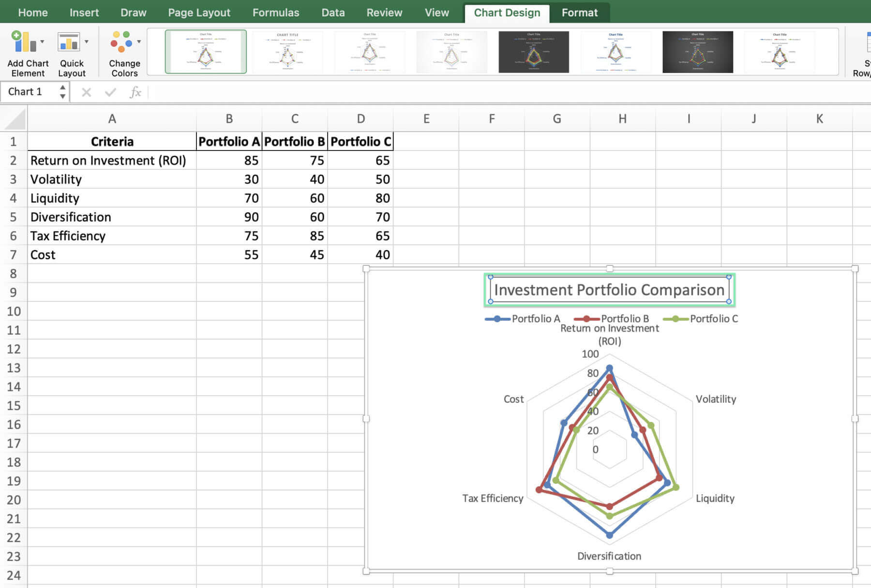871x588 pixels.
Task: Click the cancel X icon in formula bar
Action: [x=86, y=92]
